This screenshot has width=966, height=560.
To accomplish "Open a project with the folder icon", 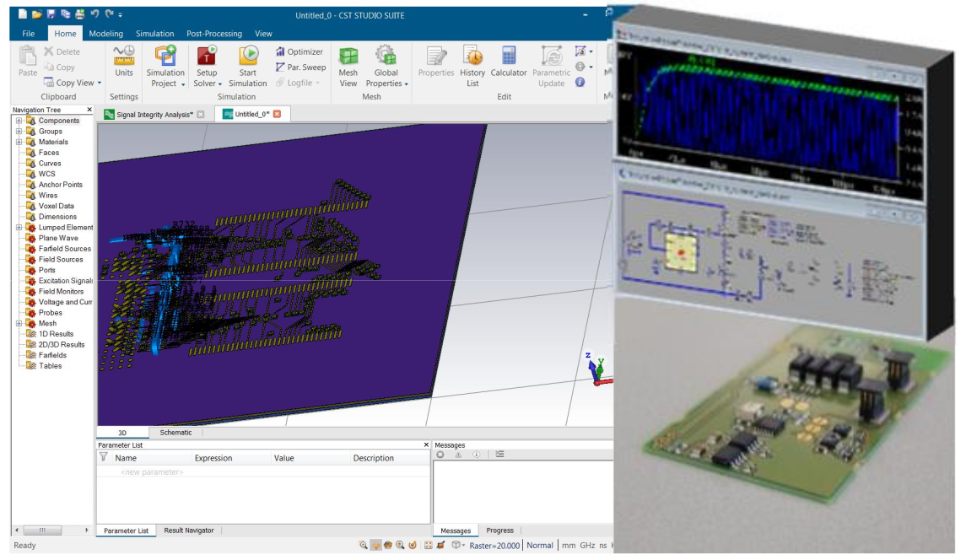I will [x=37, y=14].
